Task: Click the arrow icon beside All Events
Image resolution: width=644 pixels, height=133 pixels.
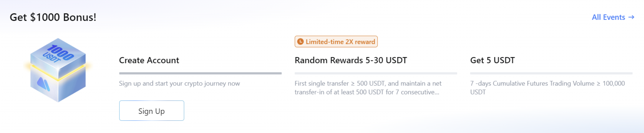Action: pos(631,17)
